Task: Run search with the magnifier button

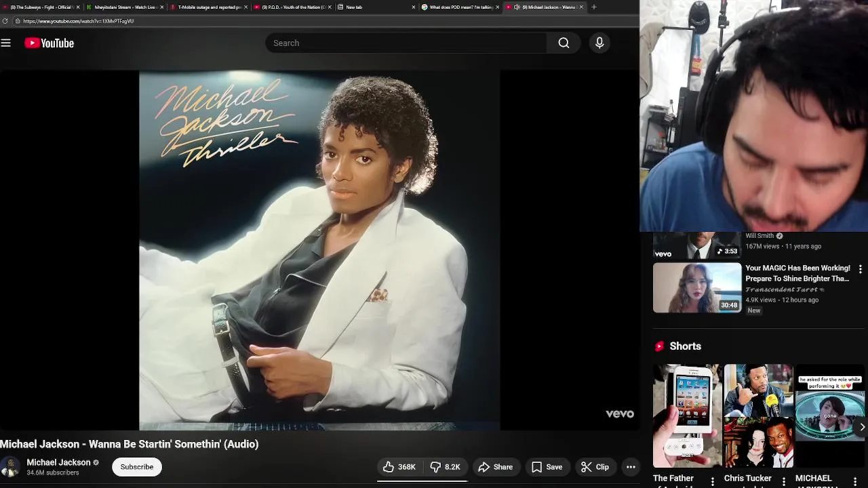Action: point(564,43)
